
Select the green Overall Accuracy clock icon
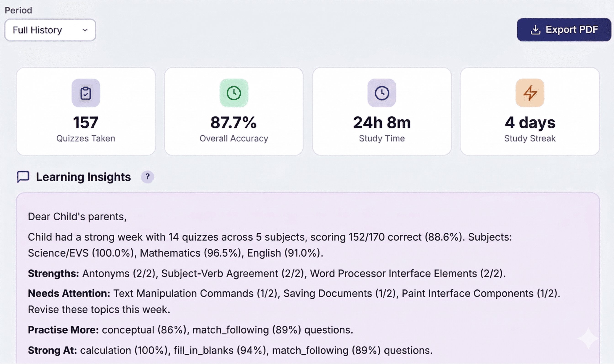tap(234, 93)
